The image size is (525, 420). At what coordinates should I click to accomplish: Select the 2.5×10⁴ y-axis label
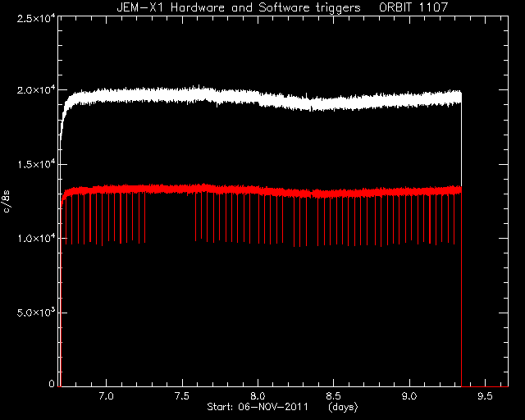pos(36,18)
